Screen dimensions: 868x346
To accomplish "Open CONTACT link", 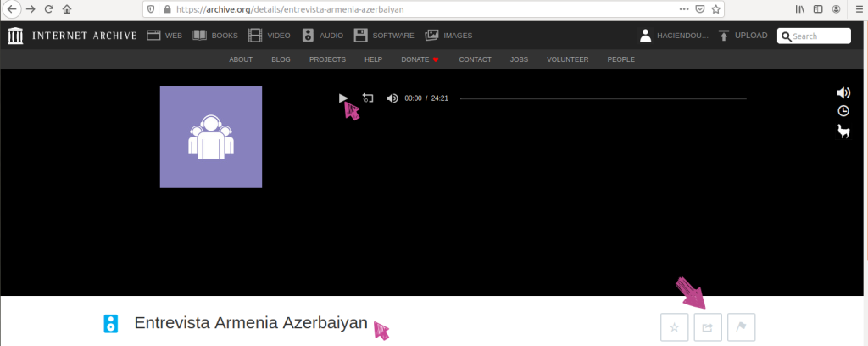I will click(x=475, y=60).
